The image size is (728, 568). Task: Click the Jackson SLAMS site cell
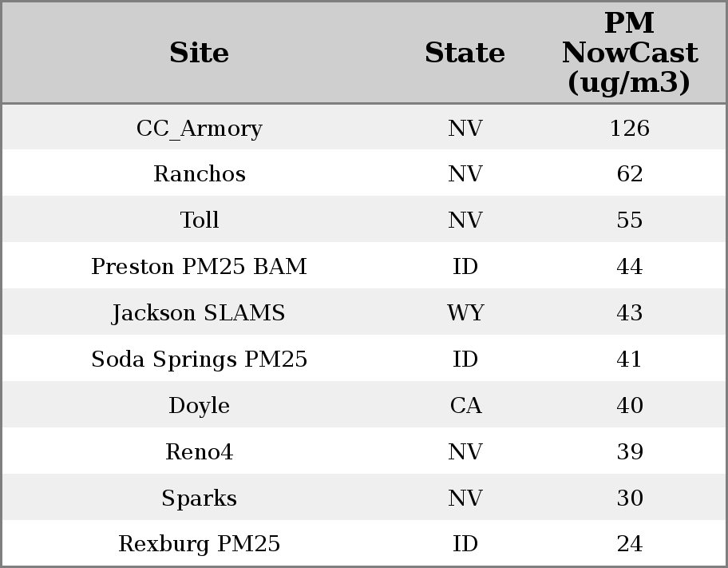tap(199, 312)
